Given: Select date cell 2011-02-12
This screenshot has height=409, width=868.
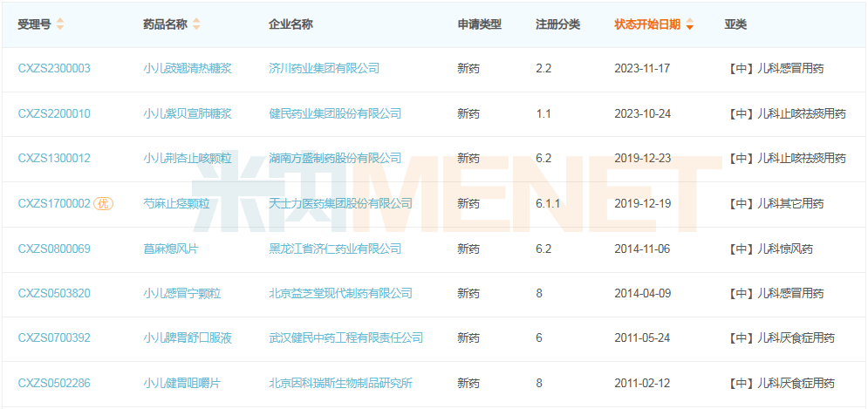Looking at the screenshot, I should [643, 383].
